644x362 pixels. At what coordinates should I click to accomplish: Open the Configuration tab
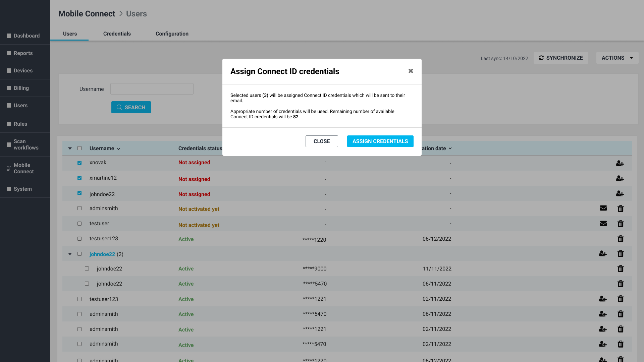tap(172, 34)
